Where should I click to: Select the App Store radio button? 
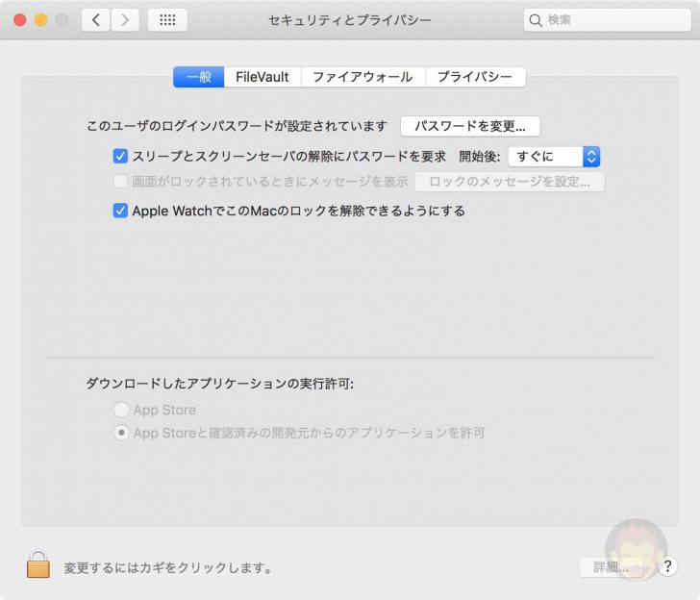(x=121, y=410)
